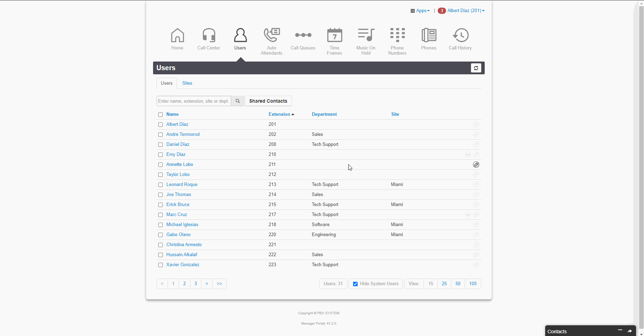
Task: Click the search magnifier button
Action: point(238,101)
